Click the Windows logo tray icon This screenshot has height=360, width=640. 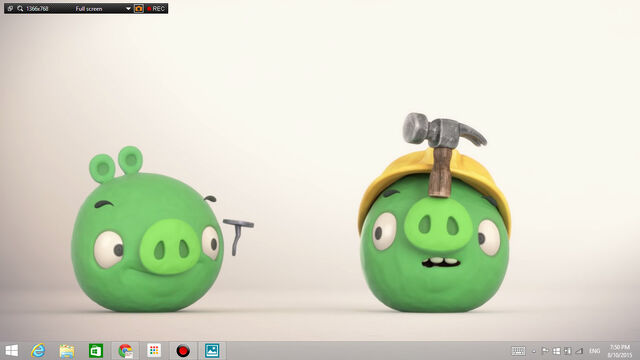(x=556, y=351)
